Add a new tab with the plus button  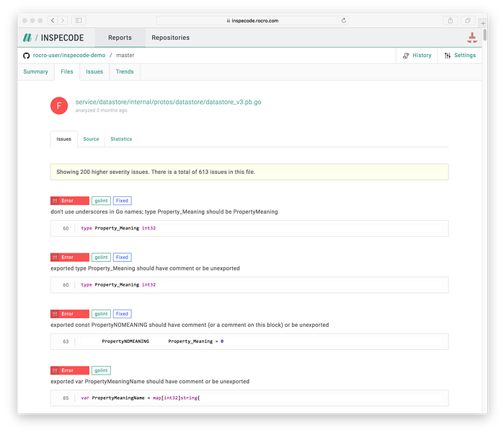[x=483, y=23]
